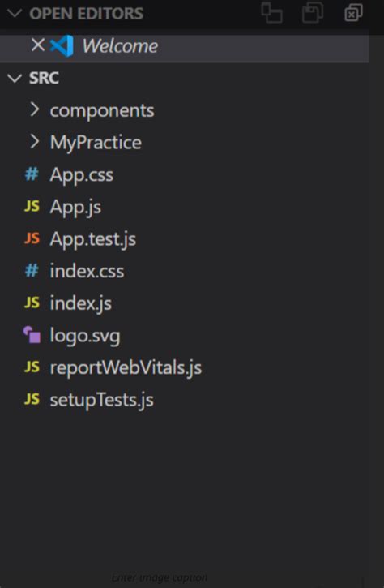Click the JS icon next to setupTests.js
Image resolution: width=384 pixels, height=588 pixels.
click(x=32, y=399)
